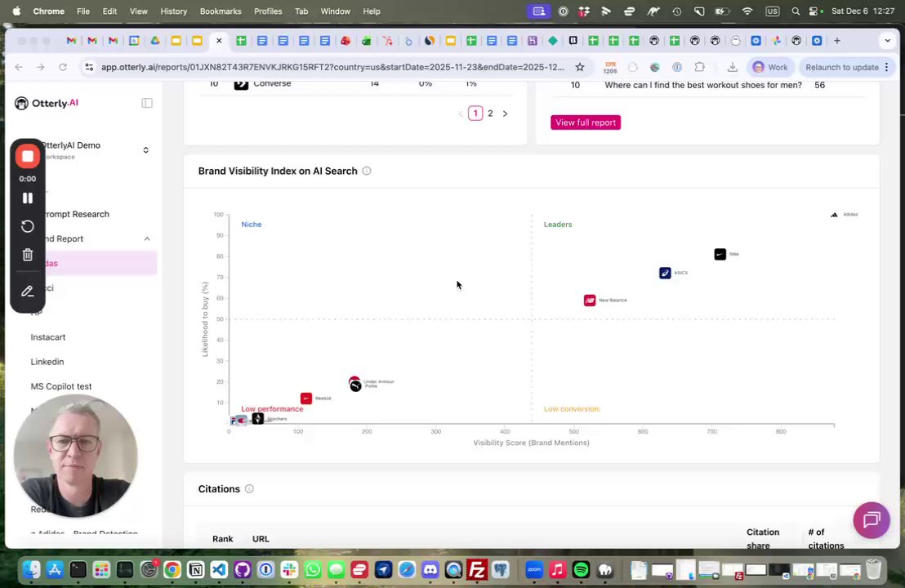Collapse the Brand Report section chevron
Viewport: 905px width, 588px height.
[147, 238]
